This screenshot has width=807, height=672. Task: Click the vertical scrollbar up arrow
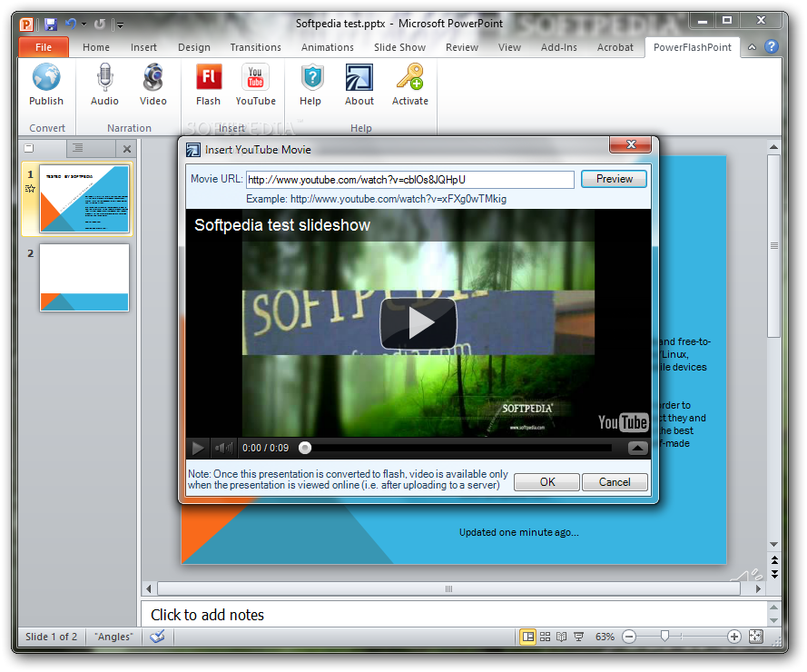(773, 147)
